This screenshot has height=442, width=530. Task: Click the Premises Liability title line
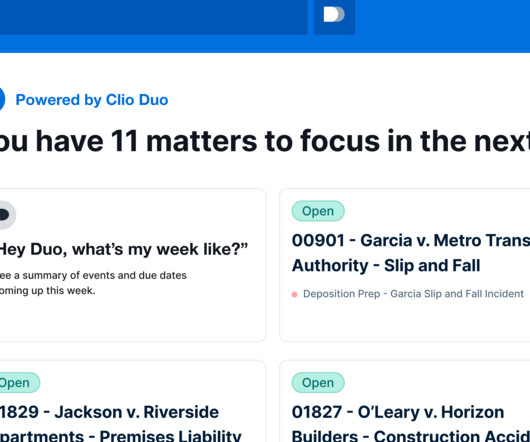point(121,436)
